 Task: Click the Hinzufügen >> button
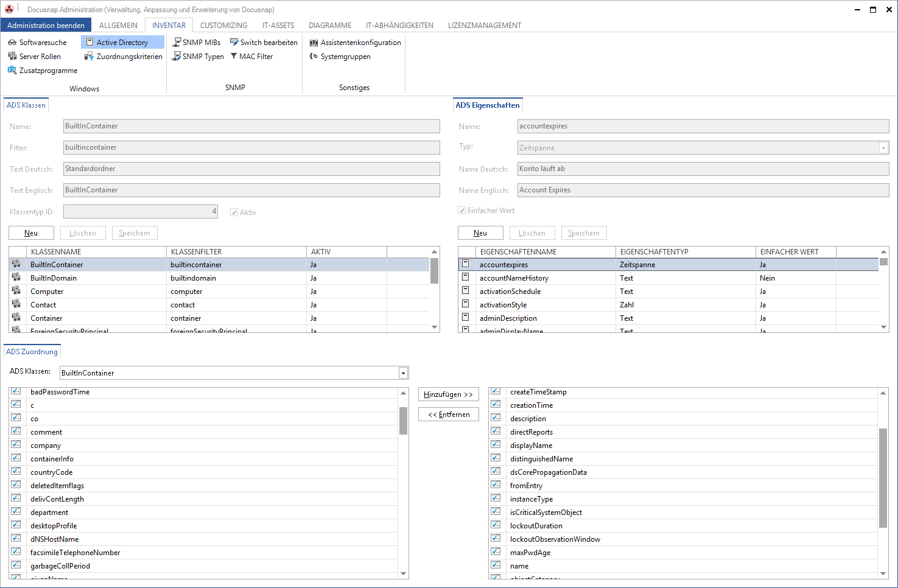[x=449, y=394]
